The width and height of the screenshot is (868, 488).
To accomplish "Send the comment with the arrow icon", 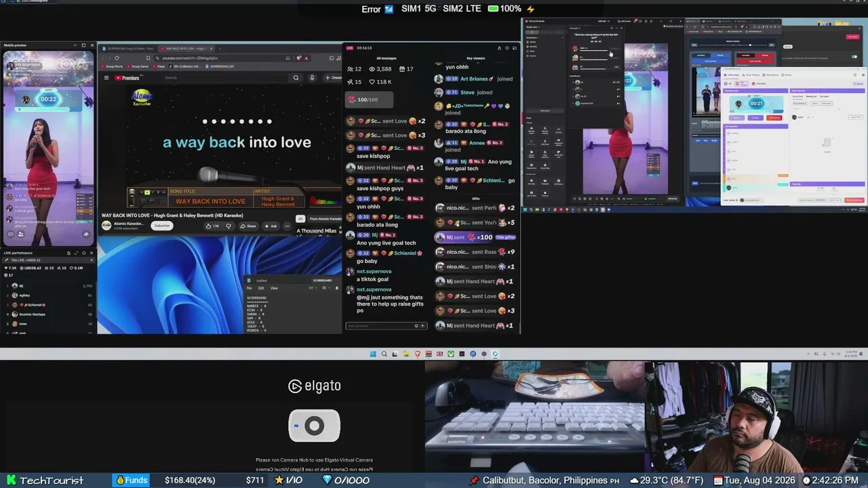I will [x=422, y=326].
